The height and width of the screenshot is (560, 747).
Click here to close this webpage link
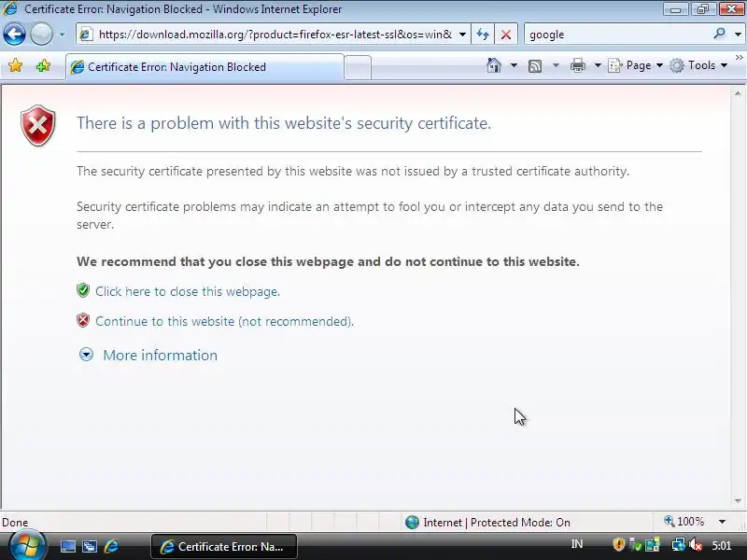(x=188, y=291)
